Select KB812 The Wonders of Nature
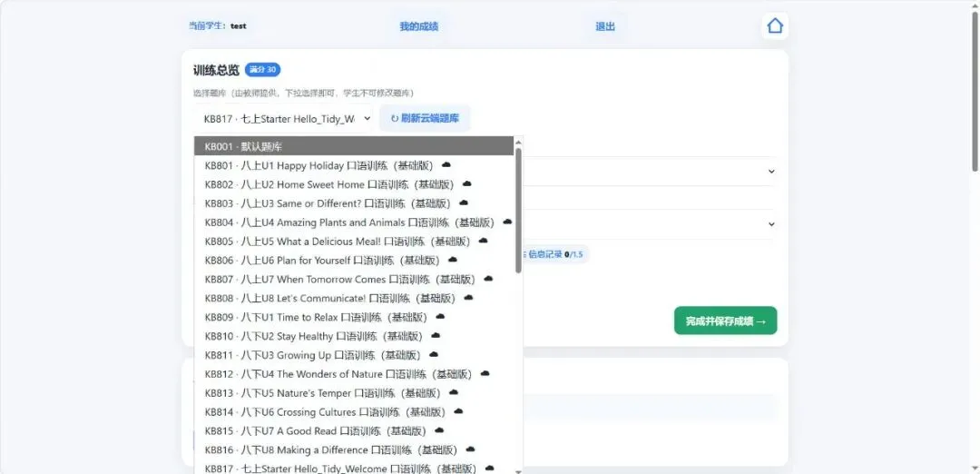The height and width of the screenshot is (474, 980). 354,374
